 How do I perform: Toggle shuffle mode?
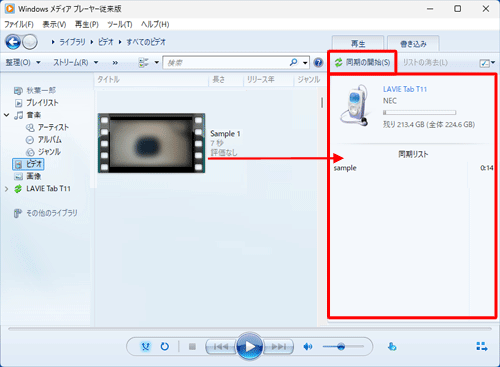[146, 347]
